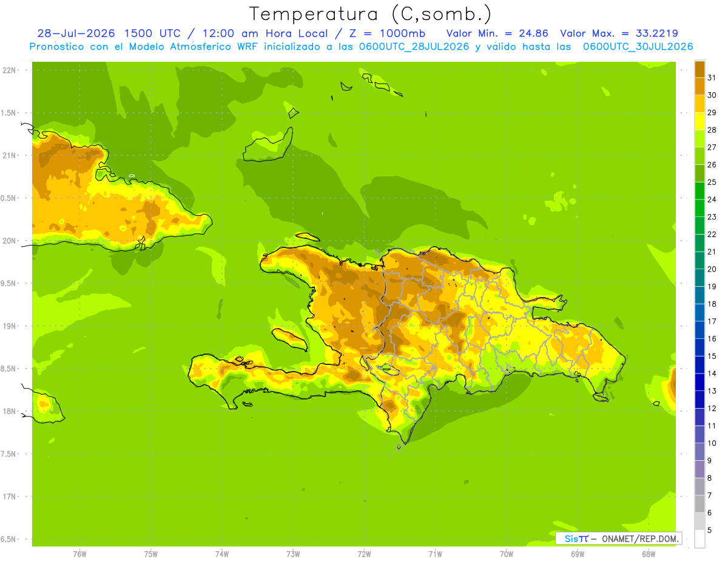The image size is (728, 562).
Task: Select '0600UTC_30JUL2026' valid-until time text
Action: pyautogui.click(x=638, y=47)
